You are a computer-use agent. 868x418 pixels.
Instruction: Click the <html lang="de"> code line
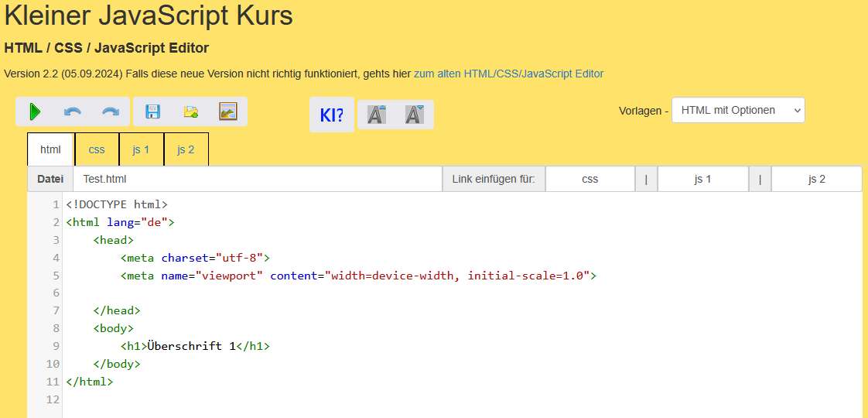pyautogui.click(x=120, y=223)
